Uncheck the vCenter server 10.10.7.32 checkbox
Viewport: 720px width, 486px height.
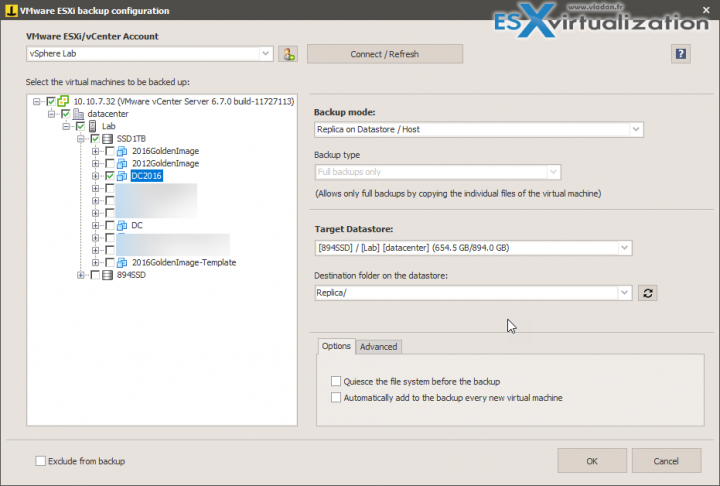point(51,101)
